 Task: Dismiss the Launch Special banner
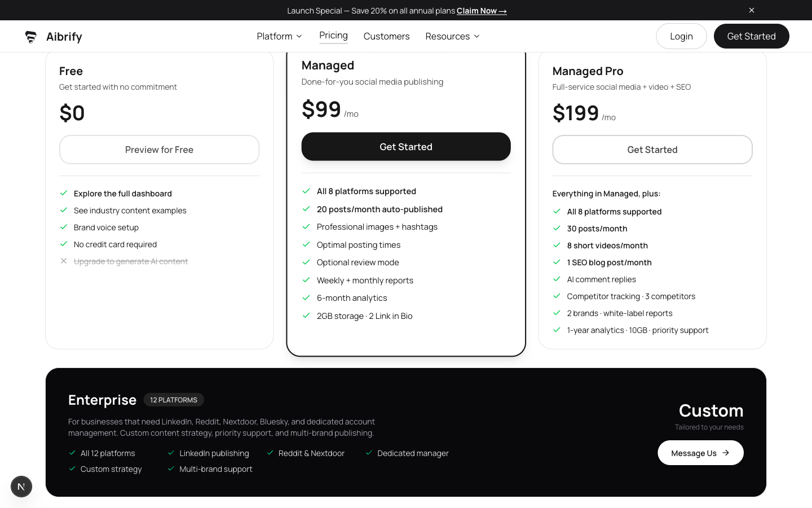(752, 10)
